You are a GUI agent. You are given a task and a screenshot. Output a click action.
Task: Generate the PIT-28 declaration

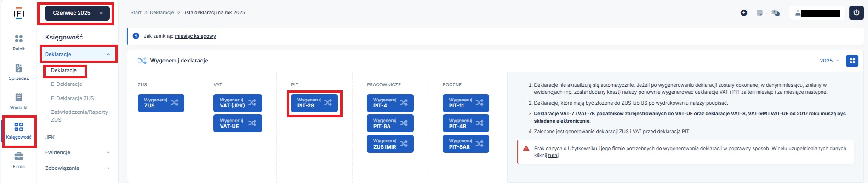click(x=314, y=103)
